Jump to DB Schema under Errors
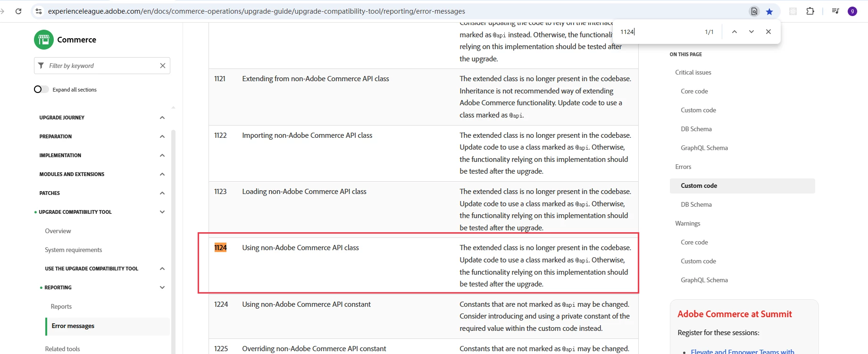Viewport: 868px width, 354px height. [696, 204]
